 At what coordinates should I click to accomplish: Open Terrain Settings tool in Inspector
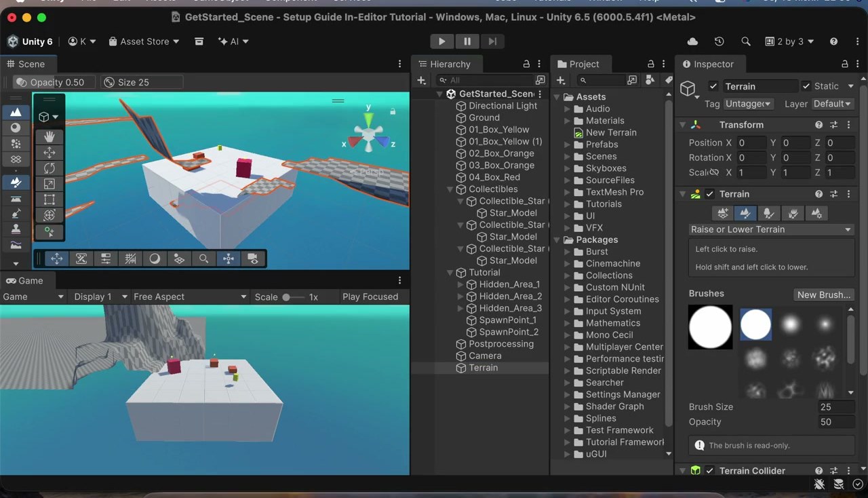click(x=816, y=213)
